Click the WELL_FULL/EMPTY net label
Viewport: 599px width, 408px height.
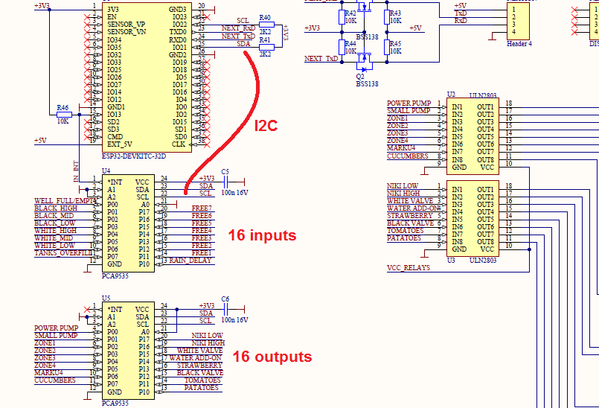click(x=65, y=201)
